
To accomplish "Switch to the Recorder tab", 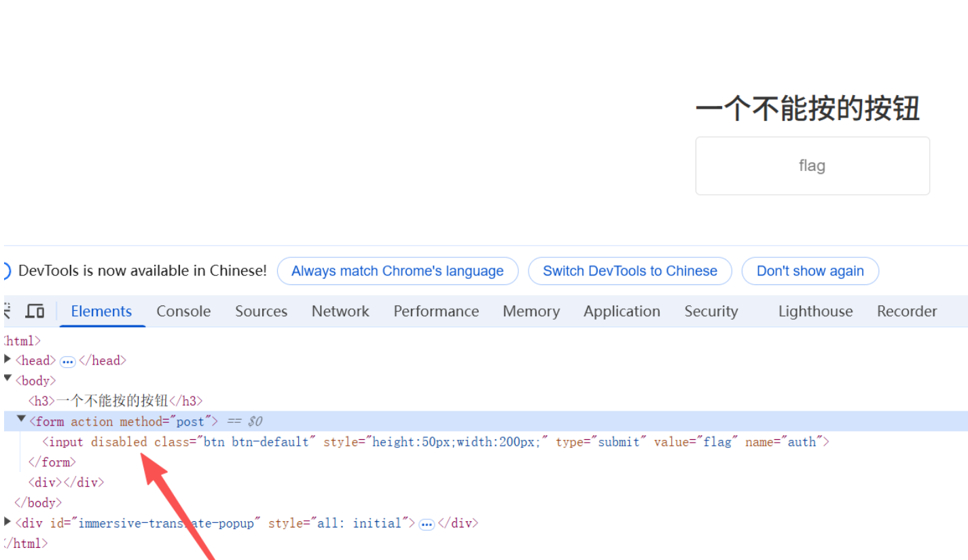I will (907, 312).
